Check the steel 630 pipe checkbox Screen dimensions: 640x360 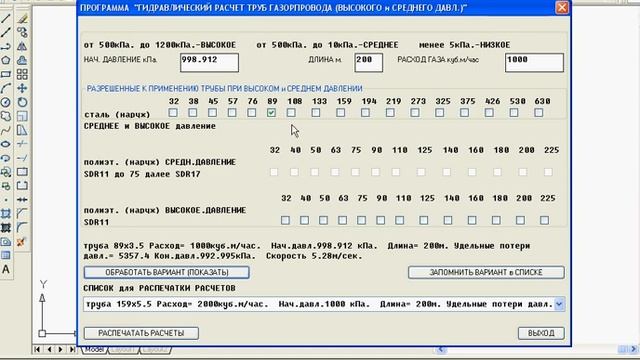[x=539, y=112]
